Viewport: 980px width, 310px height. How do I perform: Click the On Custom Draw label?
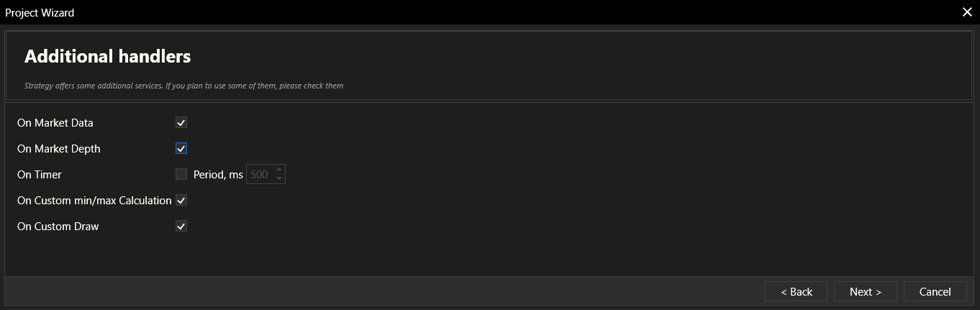(58, 227)
